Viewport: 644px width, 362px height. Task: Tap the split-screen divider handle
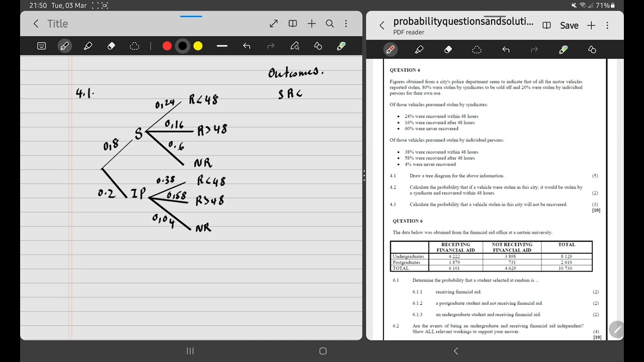[364, 175]
